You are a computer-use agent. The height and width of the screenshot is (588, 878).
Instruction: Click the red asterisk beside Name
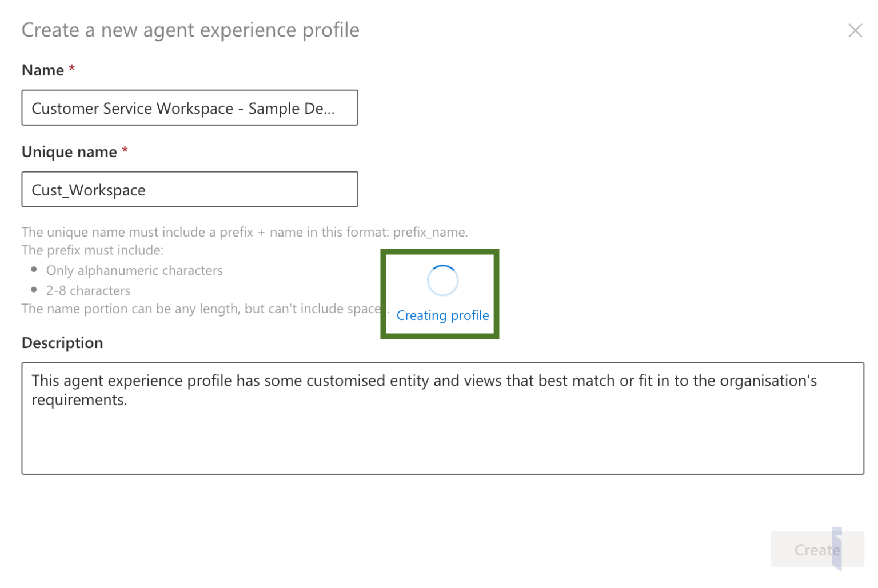72,69
